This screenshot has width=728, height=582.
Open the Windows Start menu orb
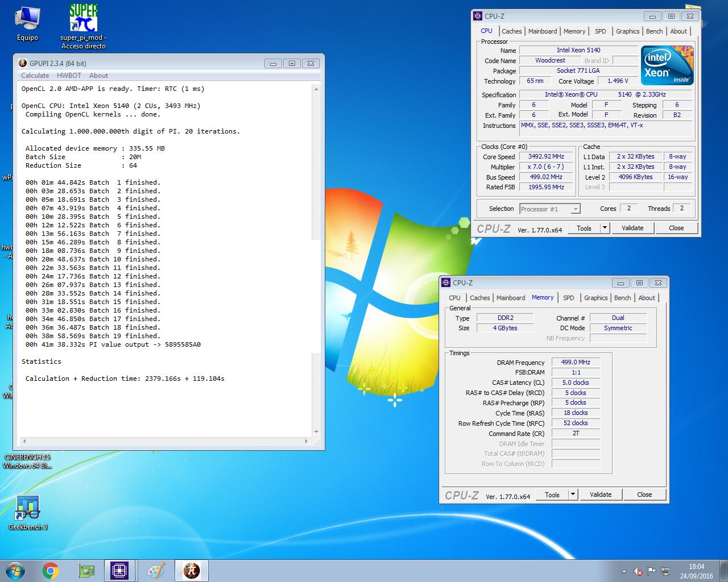coord(15,571)
